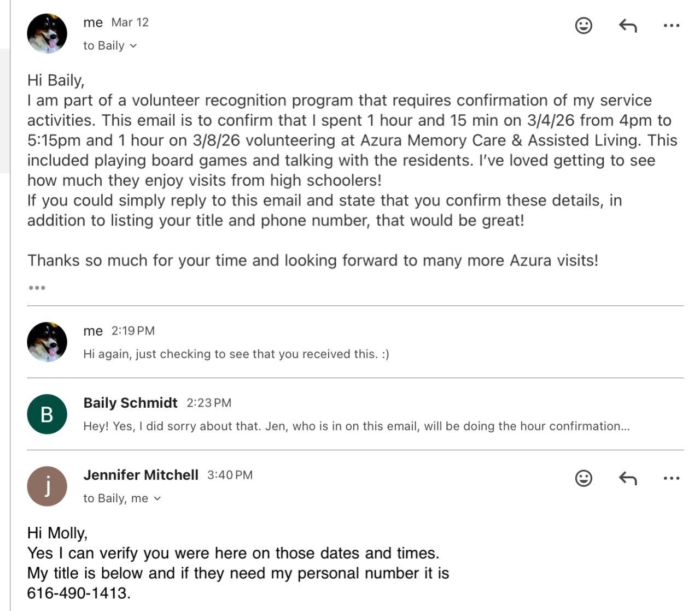
Task: Click the Baily Schmidt sender name
Action: click(130, 403)
